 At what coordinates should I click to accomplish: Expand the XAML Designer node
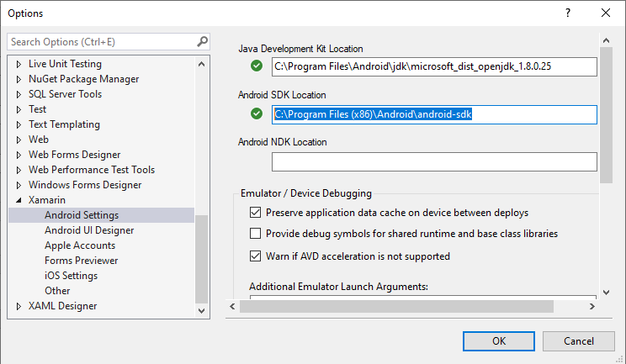point(19,306)
